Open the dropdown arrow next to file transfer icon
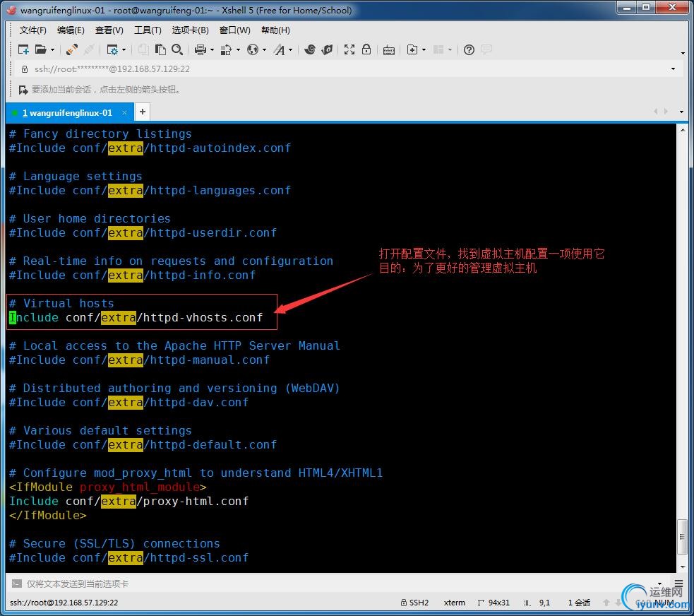 point(238,49)
